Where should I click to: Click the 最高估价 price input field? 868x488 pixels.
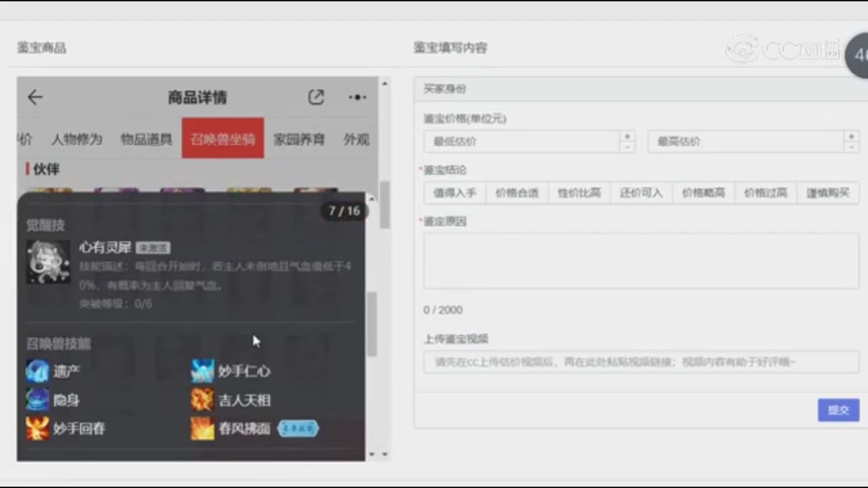coord(745,142)
